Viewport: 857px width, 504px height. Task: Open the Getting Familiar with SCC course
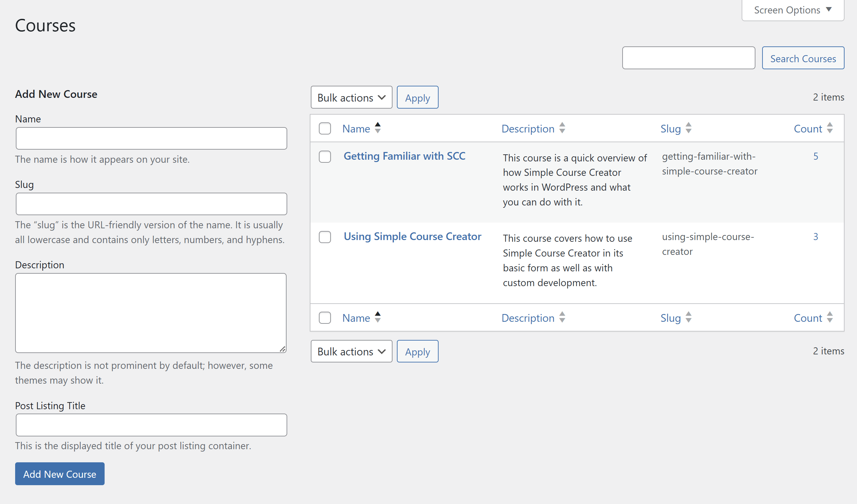404,156
